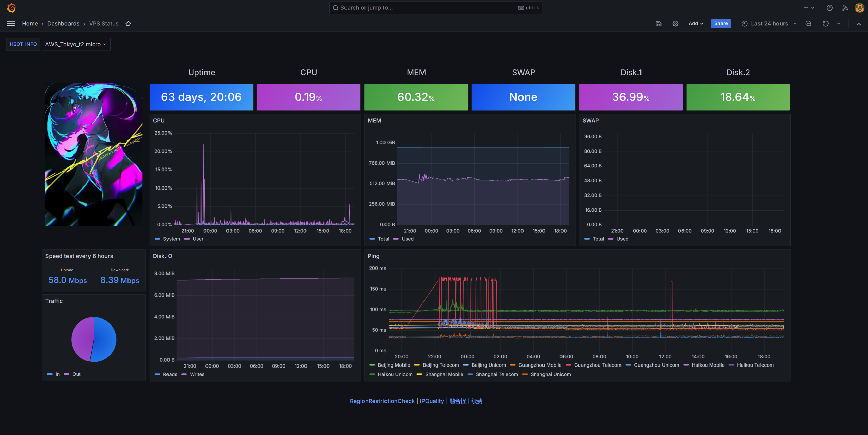Open the RegionRestrictionCheck link
Viewport: 868px width, 435px height.
click(382, 401)
